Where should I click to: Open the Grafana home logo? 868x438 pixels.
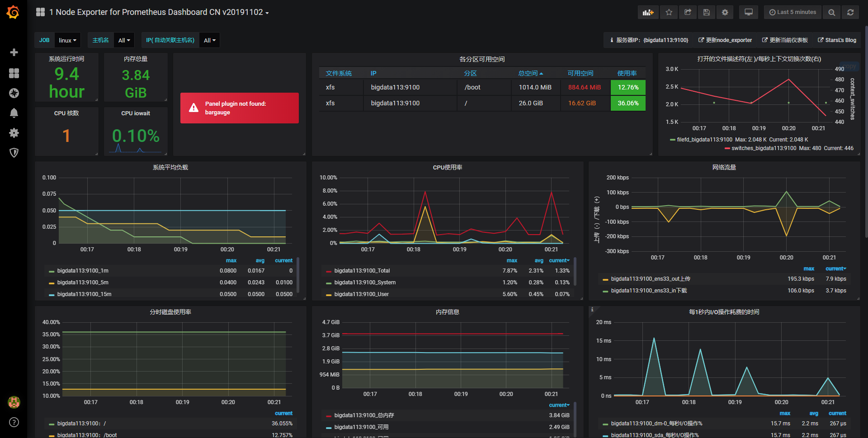(x=13, y=12)
